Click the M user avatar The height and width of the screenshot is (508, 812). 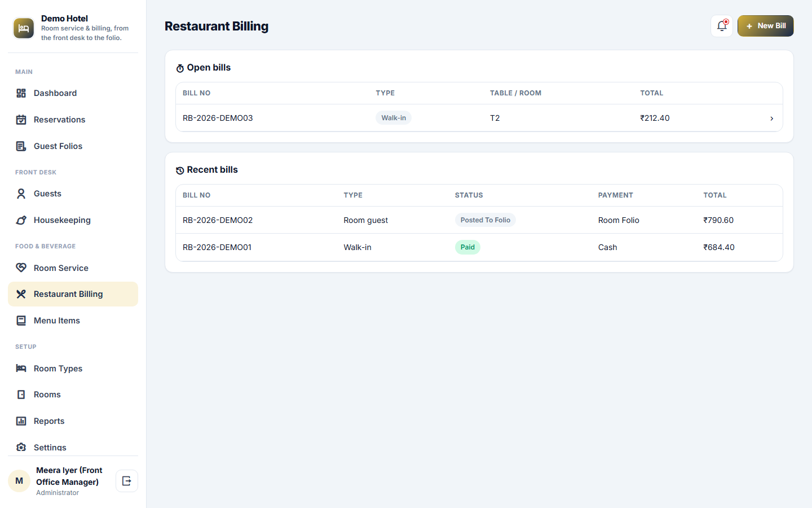click(x=19, y=481)
